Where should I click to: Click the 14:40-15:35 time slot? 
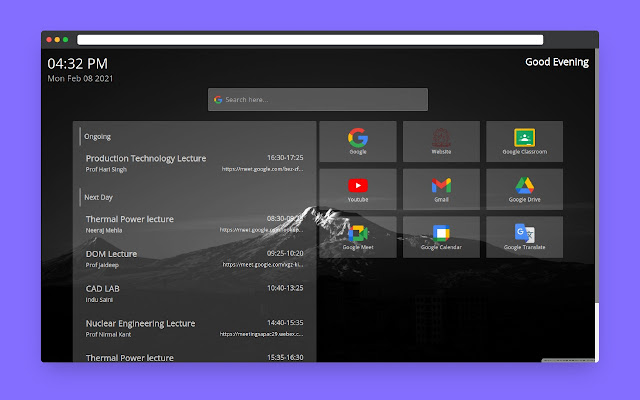pyautogui.click(x=285, y=322)
